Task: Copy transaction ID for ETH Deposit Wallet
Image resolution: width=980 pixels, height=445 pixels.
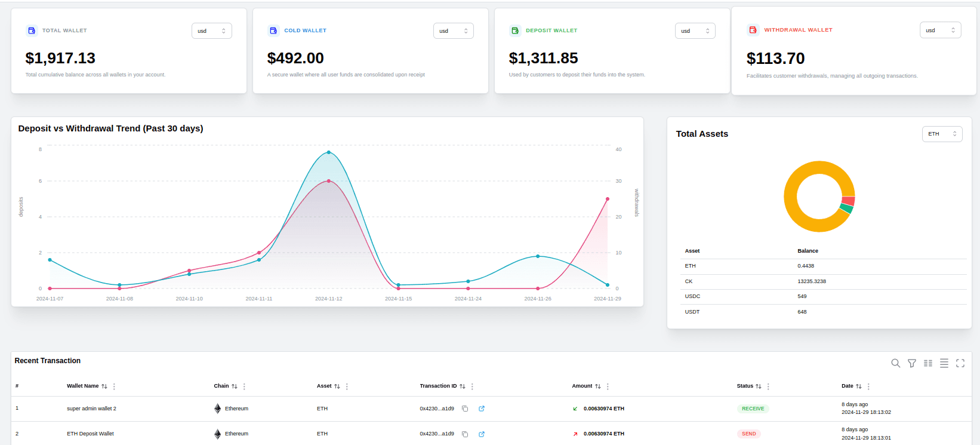Action: point(465,434)
